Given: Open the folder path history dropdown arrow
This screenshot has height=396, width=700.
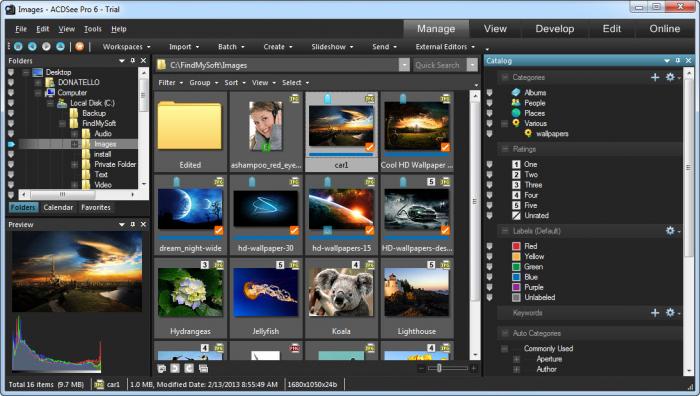Looking at the screenshot, I should (404, 65).
